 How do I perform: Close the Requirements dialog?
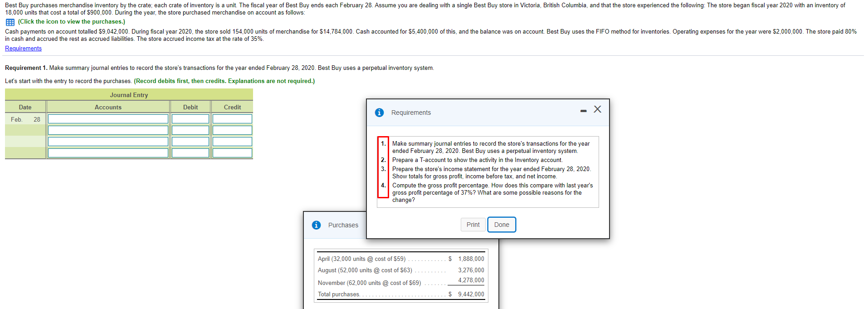[x=598, y=109]
